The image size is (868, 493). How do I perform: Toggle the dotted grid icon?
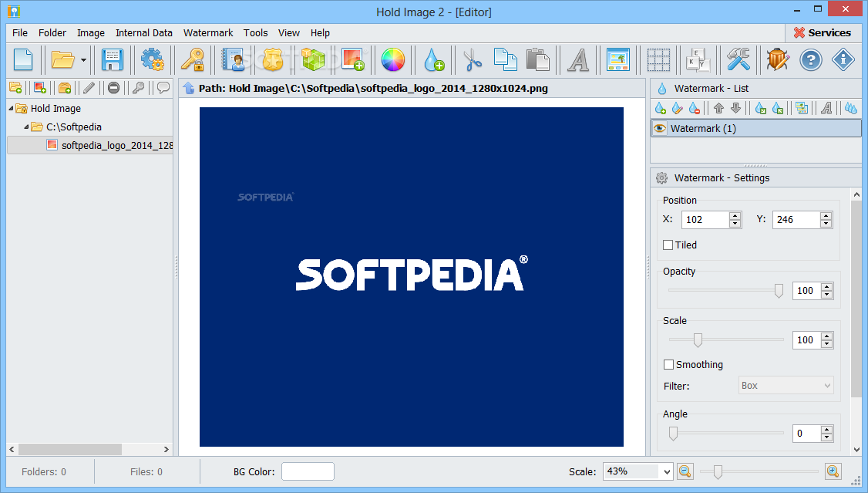659,60
